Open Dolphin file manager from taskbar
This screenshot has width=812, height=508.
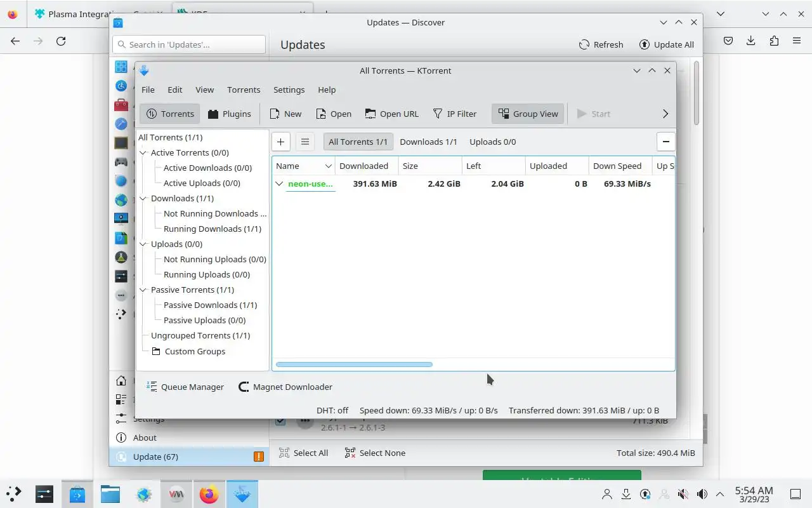(110, 494)
